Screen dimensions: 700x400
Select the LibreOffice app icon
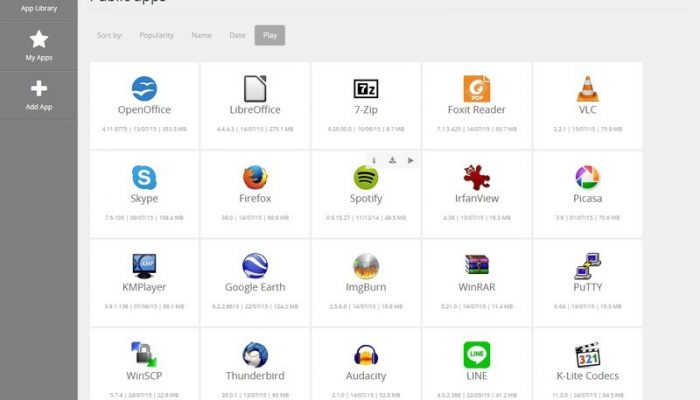click(x=255, y=88)
